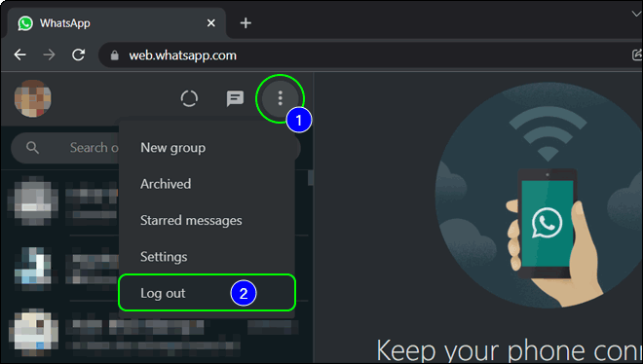Click the search magnifier icon
Viewport: 643px width, 364px height.
32,147
